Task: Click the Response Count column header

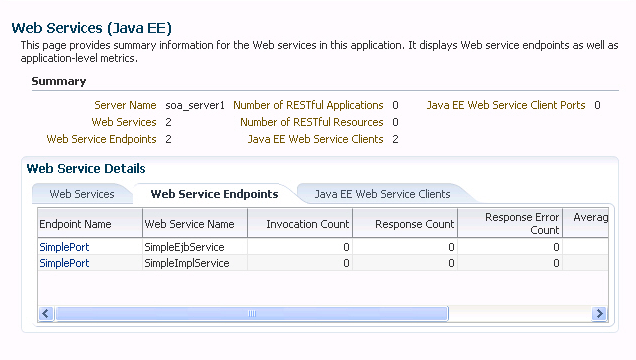Action: pos(405,223)
